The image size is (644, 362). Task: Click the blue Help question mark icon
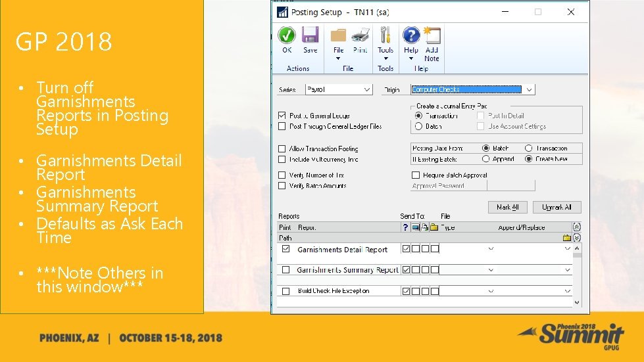(x=411, y=35)
